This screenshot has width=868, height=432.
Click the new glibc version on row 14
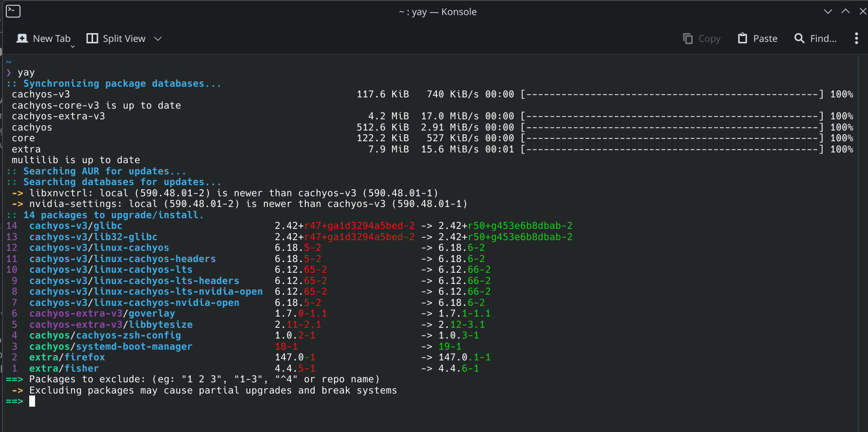click(x=505, y=226)
